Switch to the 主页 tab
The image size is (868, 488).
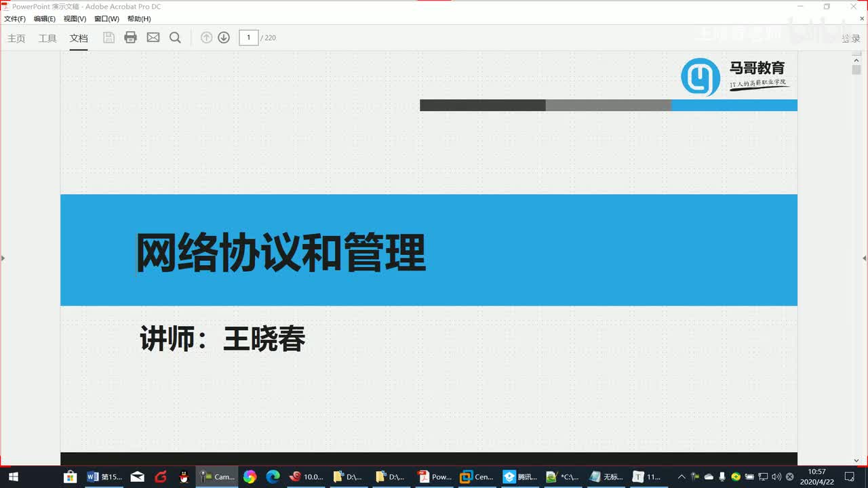tap(16, 38)
